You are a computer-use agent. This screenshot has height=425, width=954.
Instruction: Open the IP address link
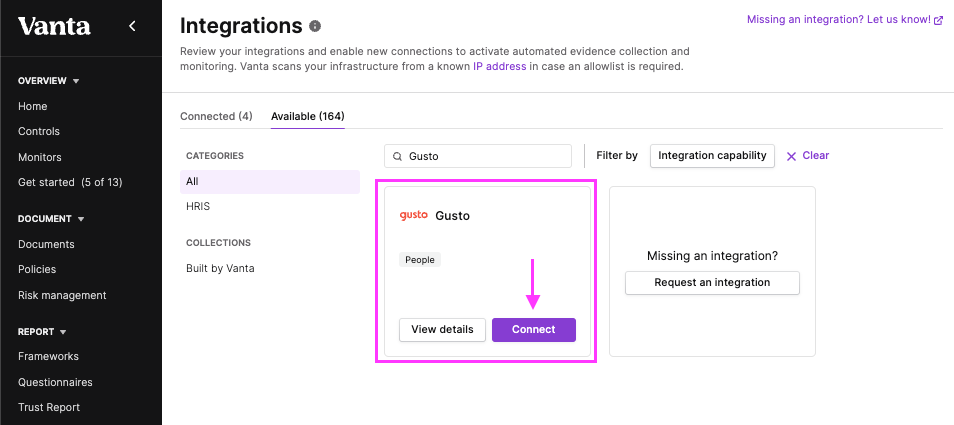coord(500,67)
